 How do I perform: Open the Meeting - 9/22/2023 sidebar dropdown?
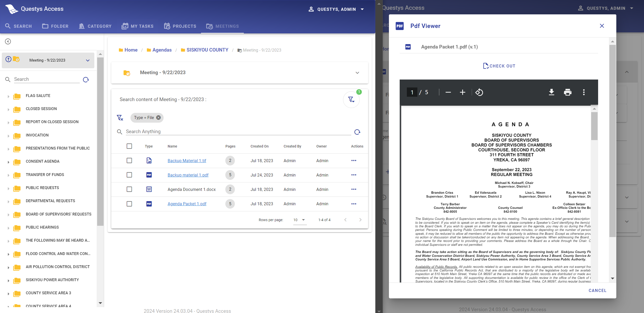[x=88, y=61]
